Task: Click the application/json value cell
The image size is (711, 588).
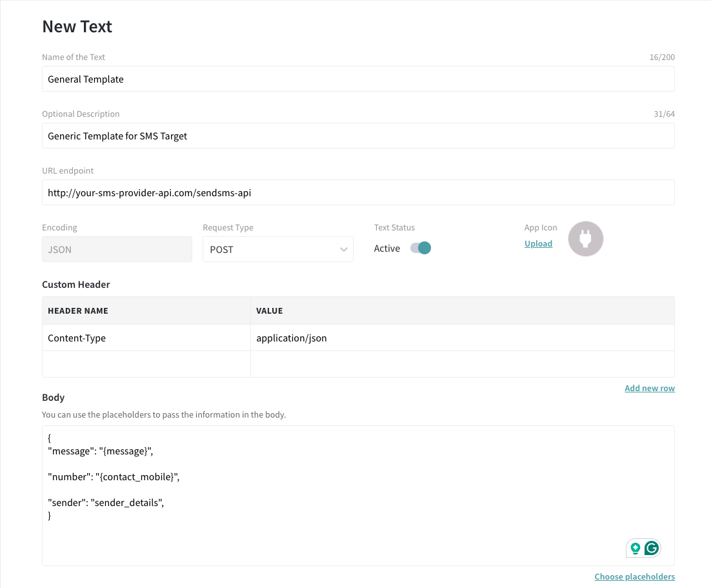Action: [462, 338]
